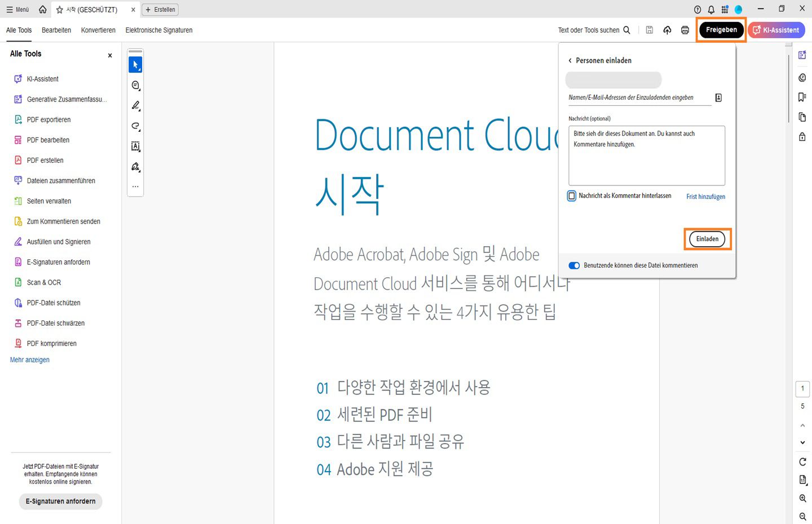Select the PDF bearbeiten tool

[42, 140]
